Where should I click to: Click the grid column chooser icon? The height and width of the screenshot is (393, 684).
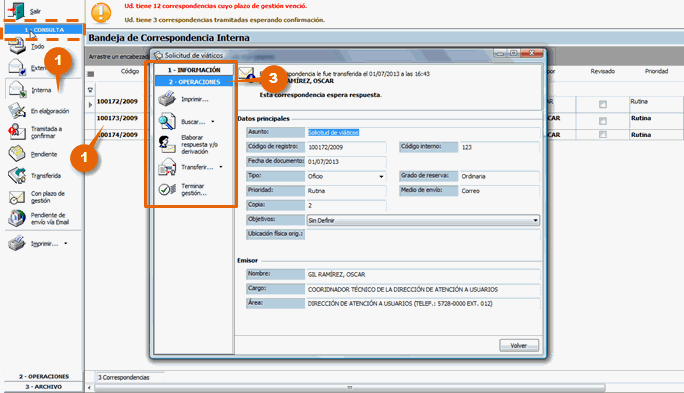(91, 74)
